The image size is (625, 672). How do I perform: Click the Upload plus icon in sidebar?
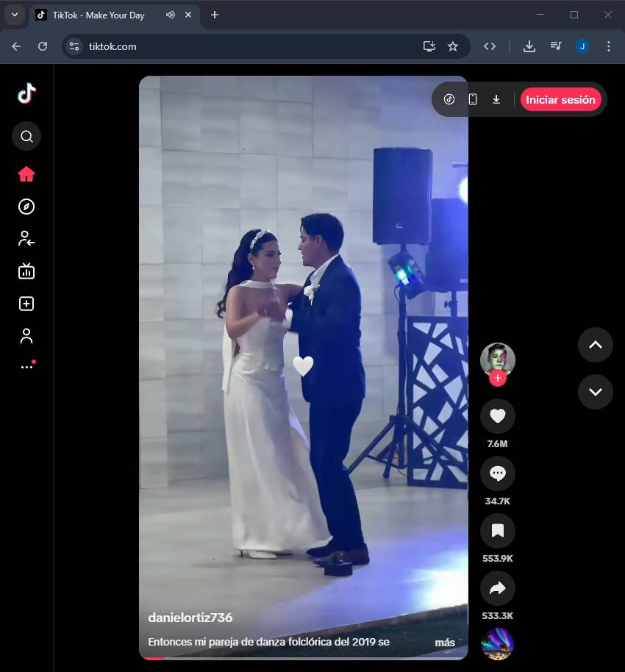click(x=26, y=304)
